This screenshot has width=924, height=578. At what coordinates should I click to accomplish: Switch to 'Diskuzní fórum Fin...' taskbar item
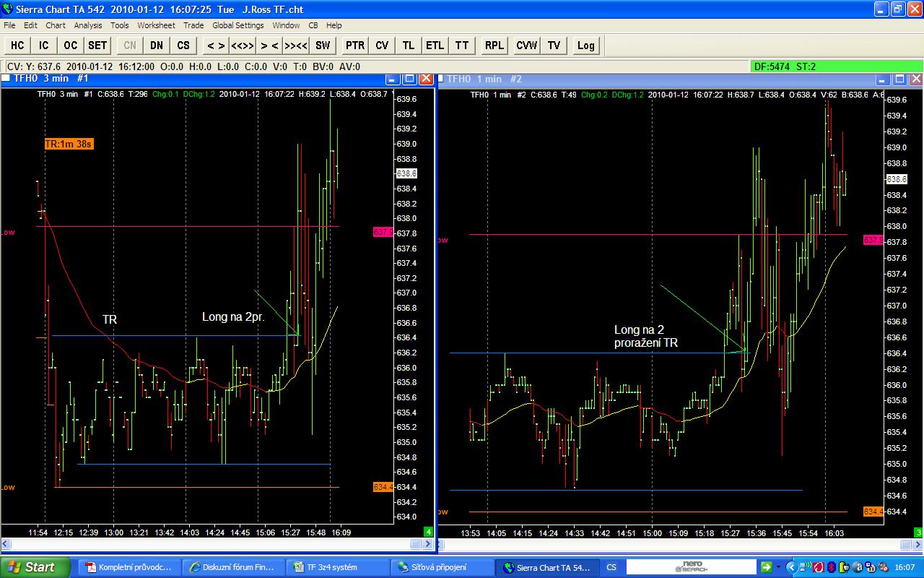pos(232,567)
